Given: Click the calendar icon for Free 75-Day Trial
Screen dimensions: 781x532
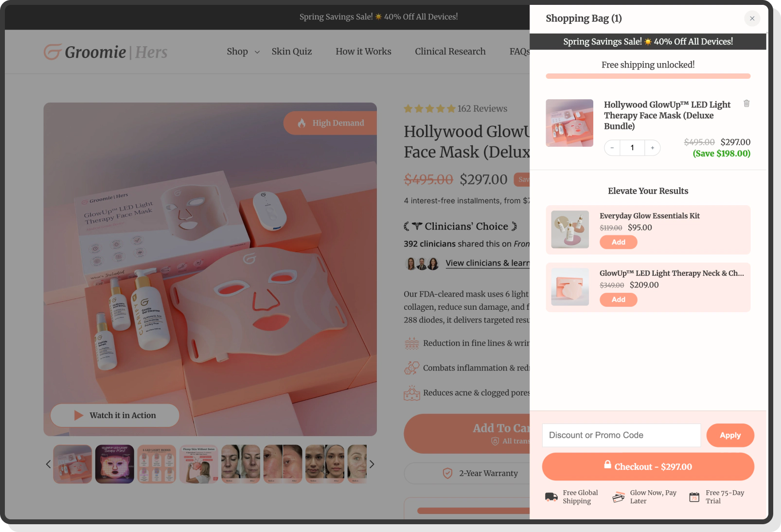Looking at the screenshot, I should pyautogui.click(x=694, y=496).
